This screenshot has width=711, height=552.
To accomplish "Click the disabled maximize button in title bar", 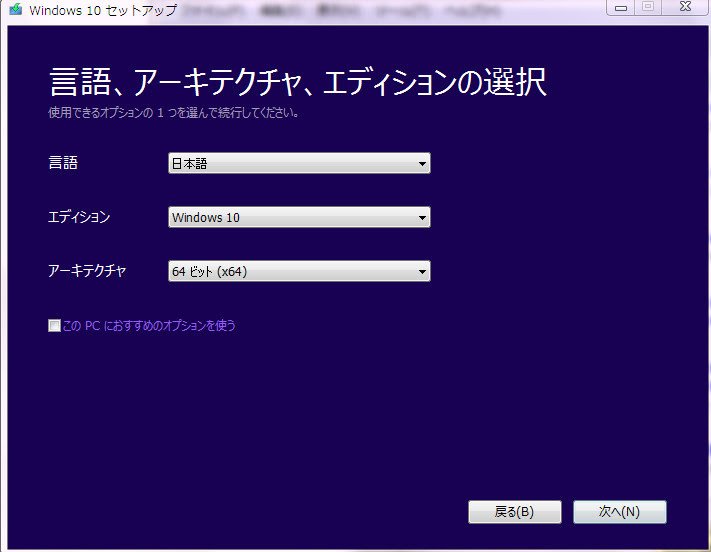I will [x=648, y=7].
